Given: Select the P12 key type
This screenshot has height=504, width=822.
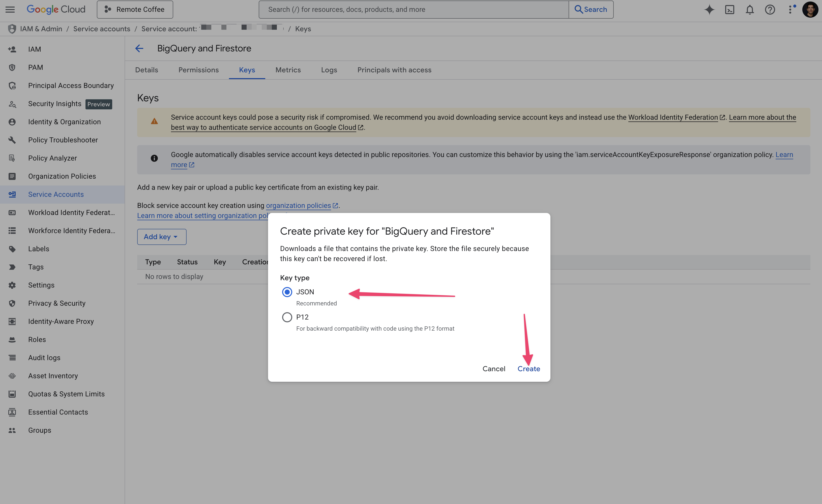Looking at the screenshot, I should click(x=287, y=317).
